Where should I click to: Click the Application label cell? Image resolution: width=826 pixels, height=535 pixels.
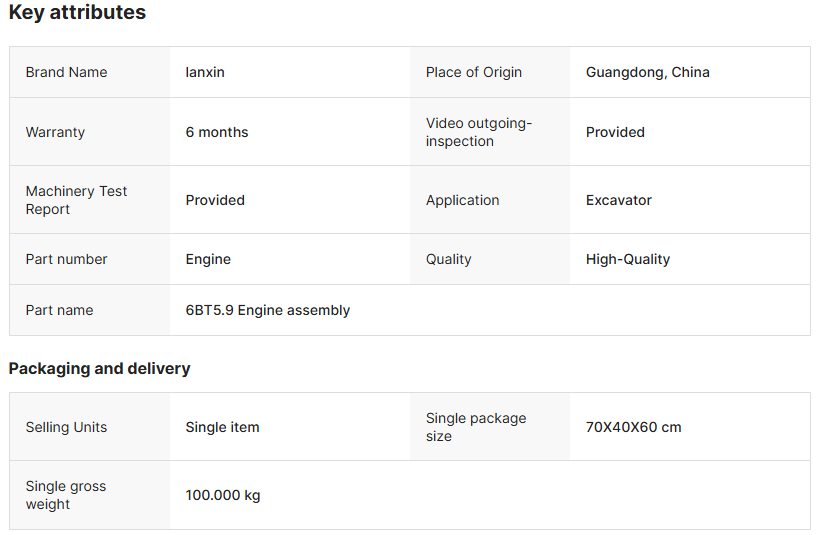coord(462,200)
